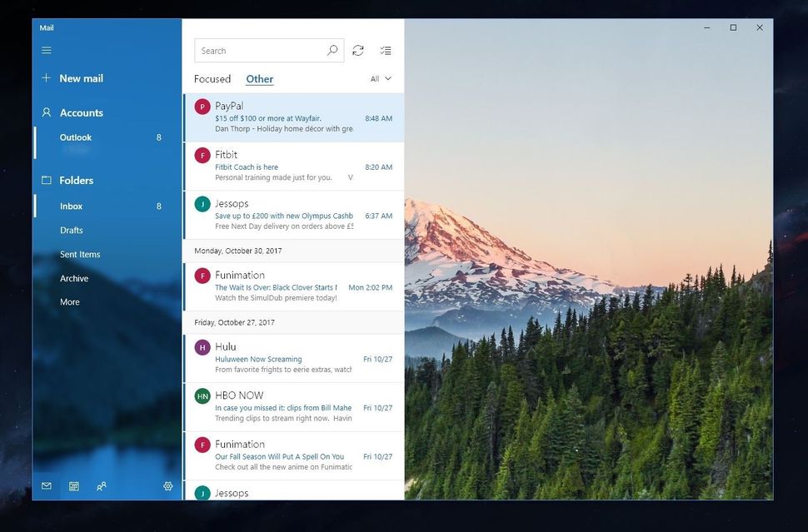Switch to the Focused tab
The height and width of the screenshot is (532, 808).
coord(212,78)
